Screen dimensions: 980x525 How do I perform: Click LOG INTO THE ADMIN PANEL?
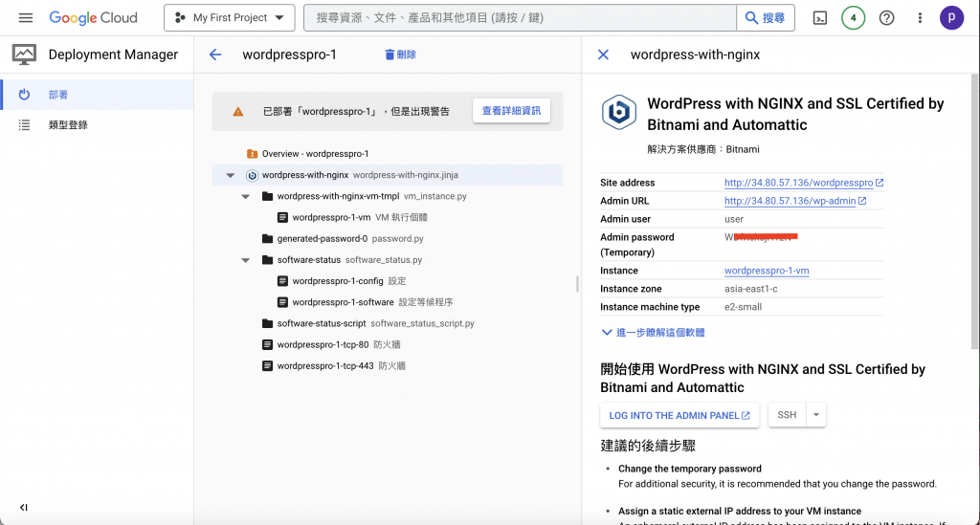[679, 416]
